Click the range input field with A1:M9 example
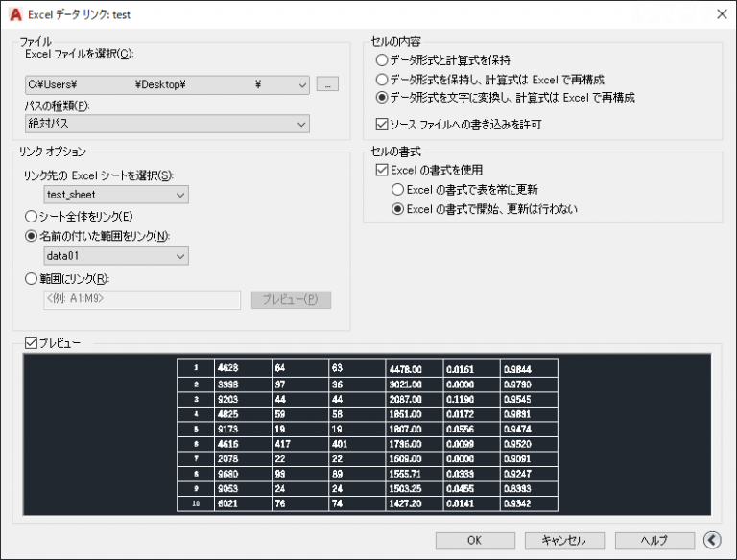The width and height of the screenshot is (737, 560). pyautogui.click(x=142, y=300)
